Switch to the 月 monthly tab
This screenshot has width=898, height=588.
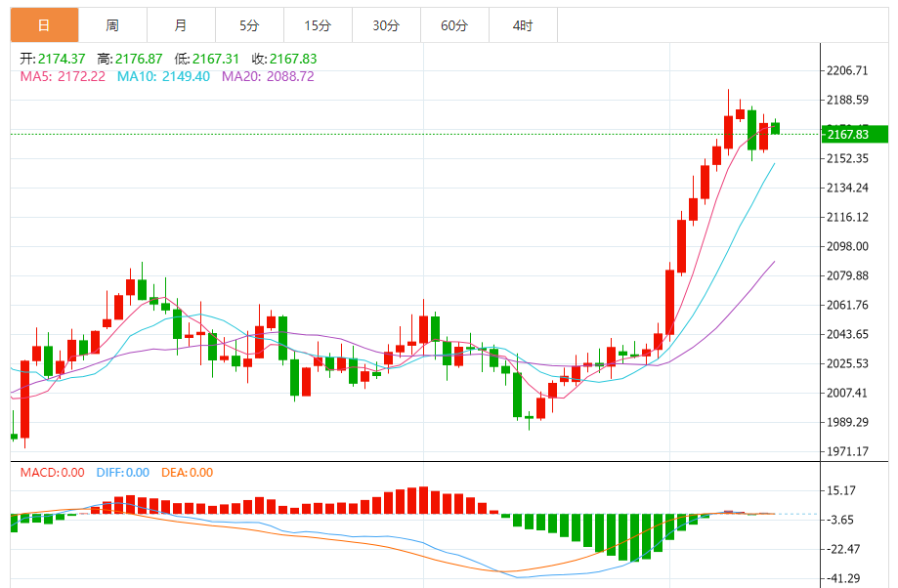click(181, 25)
